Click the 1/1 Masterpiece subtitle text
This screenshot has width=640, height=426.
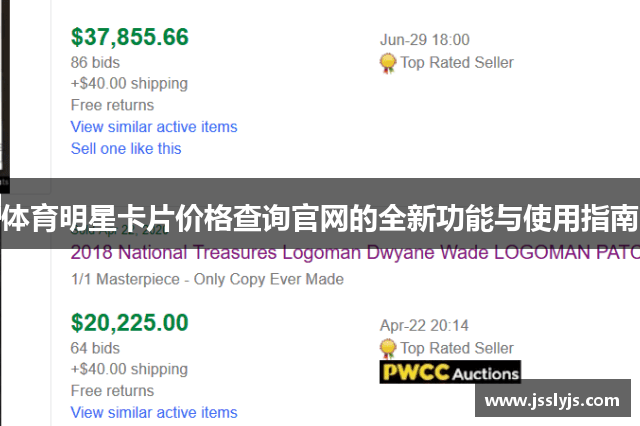point(207,280)
